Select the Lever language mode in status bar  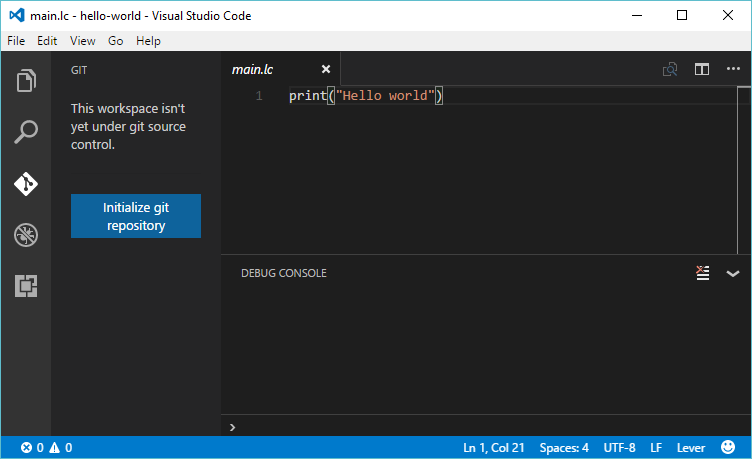[x=691, y=448]
